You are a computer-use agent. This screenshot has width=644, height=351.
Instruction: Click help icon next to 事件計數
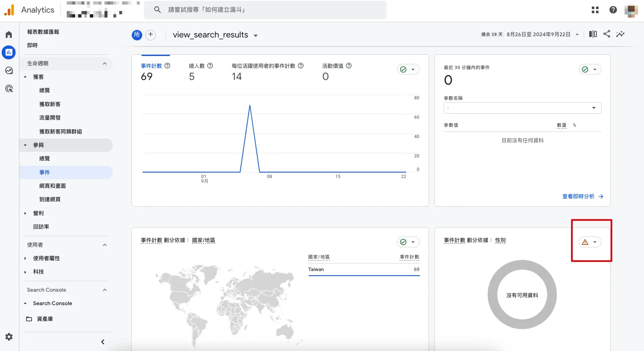point(168,66)
